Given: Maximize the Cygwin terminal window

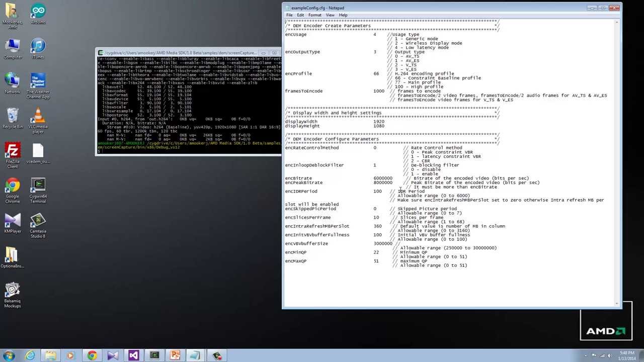Looking at the screenshot, I should click(x=274, y=52).
